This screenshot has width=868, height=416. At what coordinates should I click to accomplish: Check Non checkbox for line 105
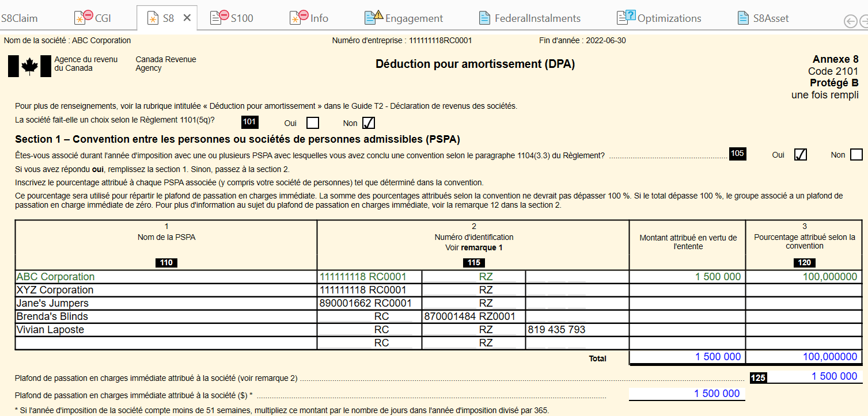[856, 155]
